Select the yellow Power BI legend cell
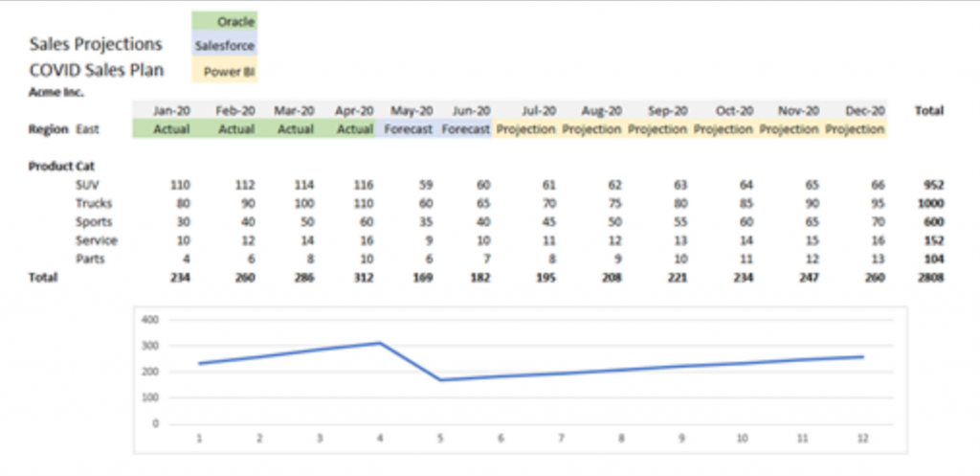The image size is (980, 476). click(224, 71)
